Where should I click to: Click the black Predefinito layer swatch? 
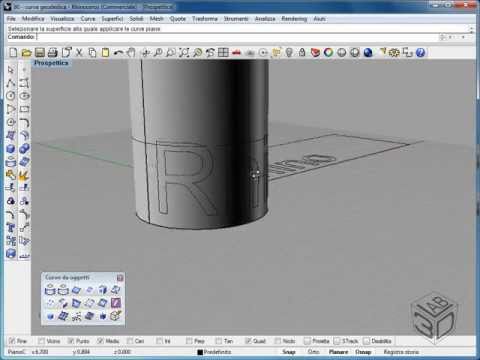tap(200, 352)
